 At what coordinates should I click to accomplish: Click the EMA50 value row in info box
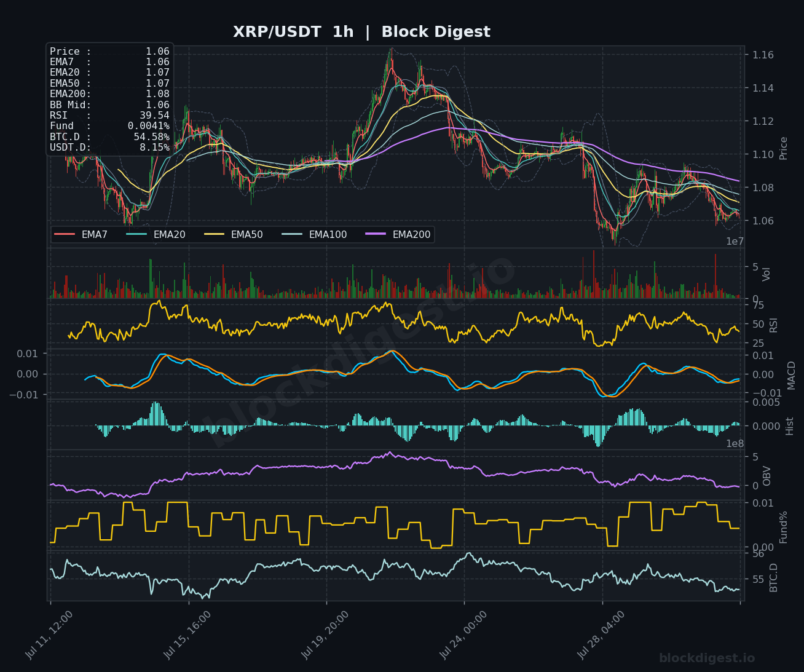click(x=109, y=84)
